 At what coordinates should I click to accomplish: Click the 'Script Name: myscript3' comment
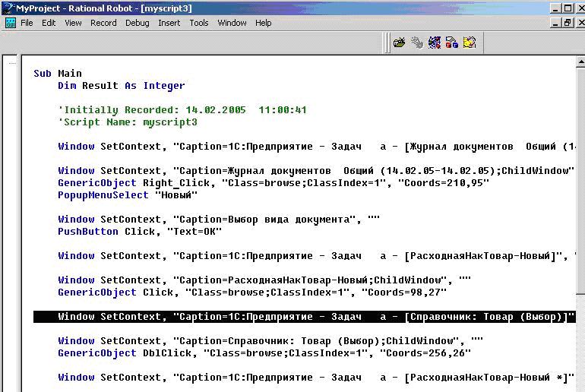pos(128,122)
